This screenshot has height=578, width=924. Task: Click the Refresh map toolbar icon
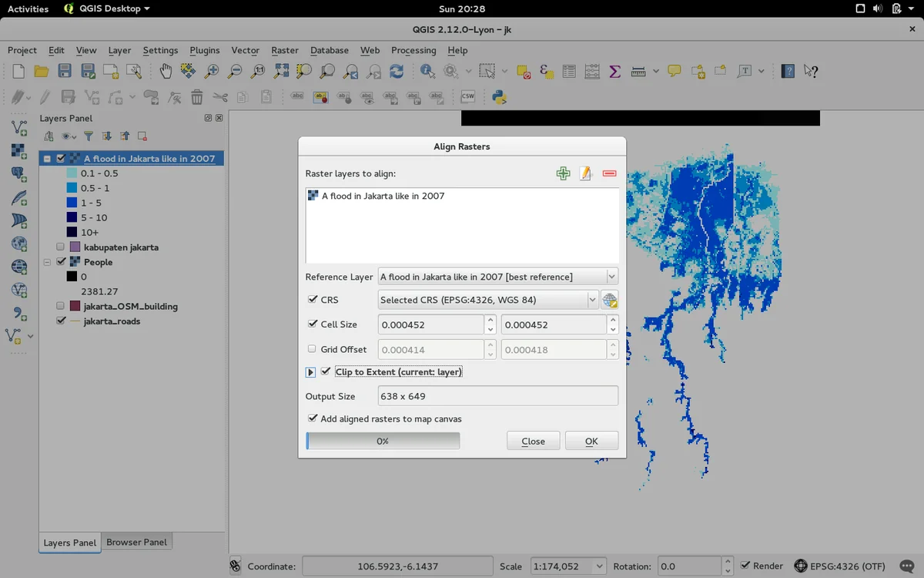pos(397,71)
